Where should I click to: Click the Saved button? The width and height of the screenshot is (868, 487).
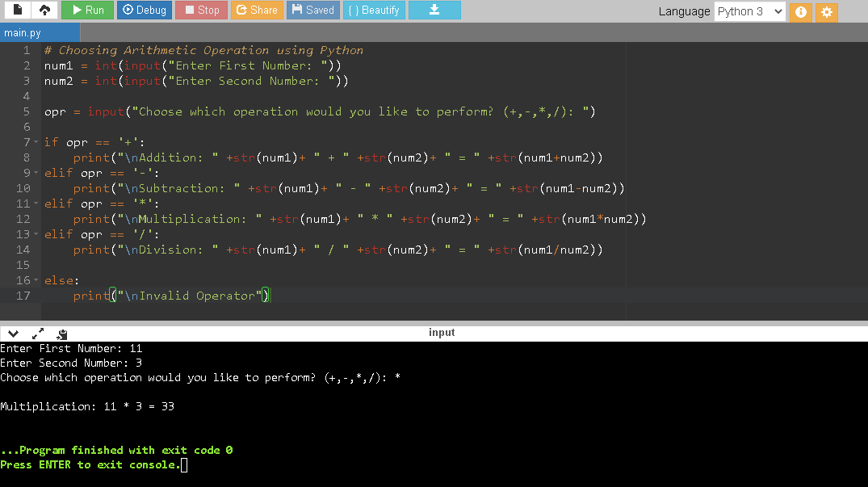tap(312, 10)
